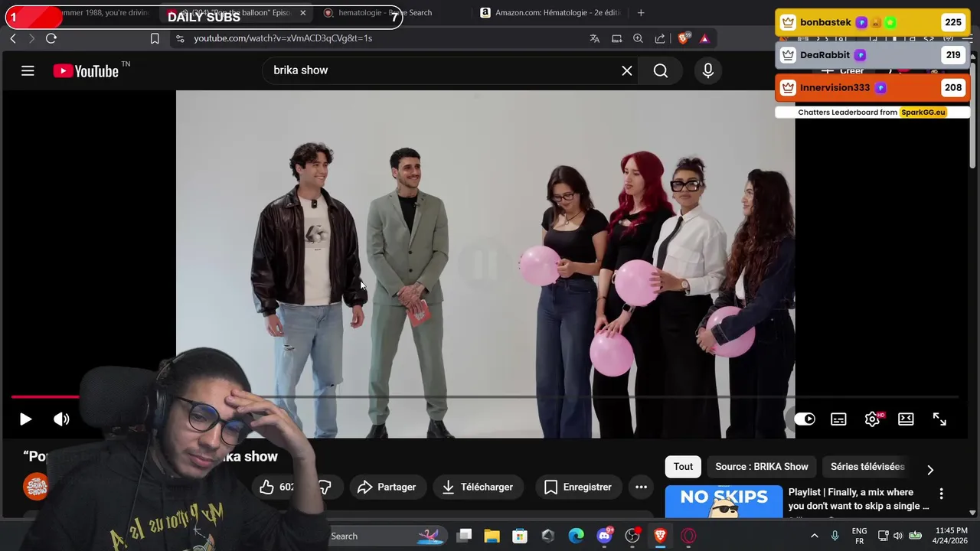Image resolution: width=980 pixels, height=551 pixels.
Task: Open the video player settings gear
Action: coord(872,419)
